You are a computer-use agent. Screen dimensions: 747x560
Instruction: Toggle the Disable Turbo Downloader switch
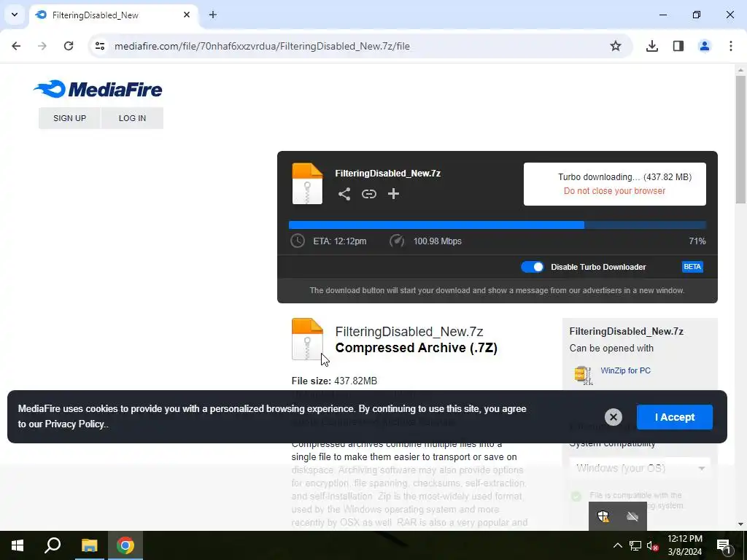pos(532,267)
